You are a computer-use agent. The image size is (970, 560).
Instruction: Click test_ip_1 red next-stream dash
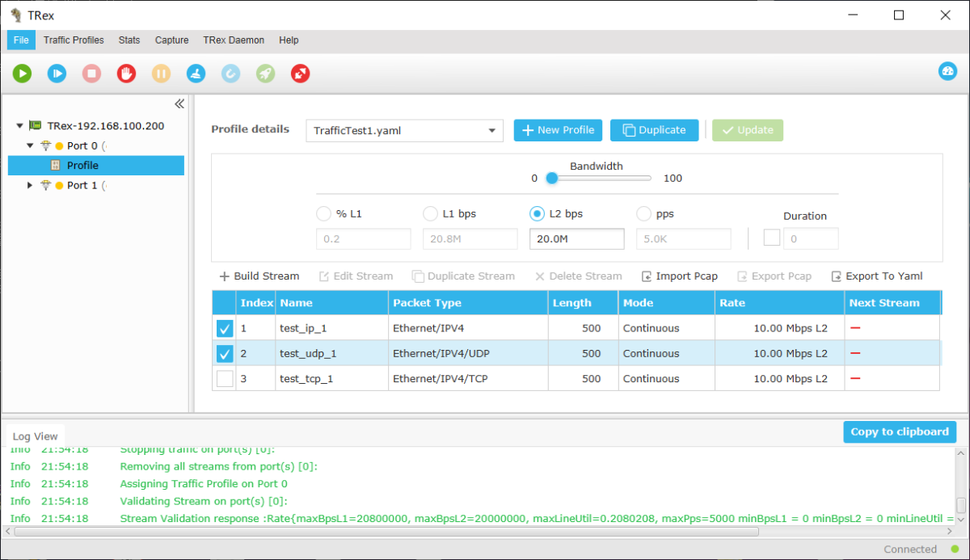(x=855, y=328)
